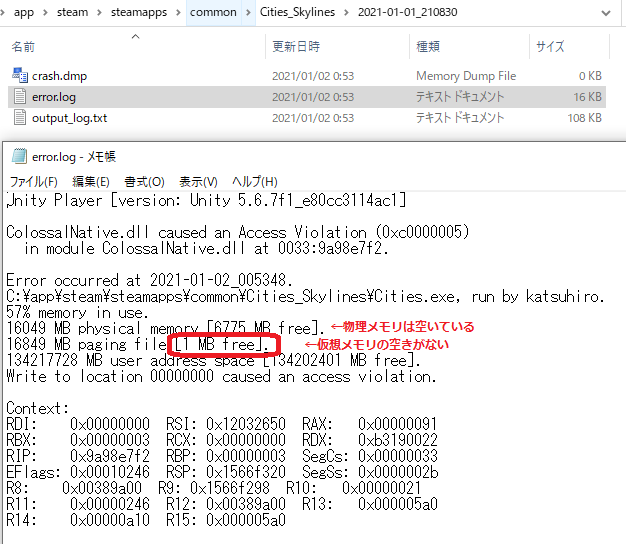Click the 'Unity Player [version' text line
This screenshot has height=544, width=626.
(206, 200)
